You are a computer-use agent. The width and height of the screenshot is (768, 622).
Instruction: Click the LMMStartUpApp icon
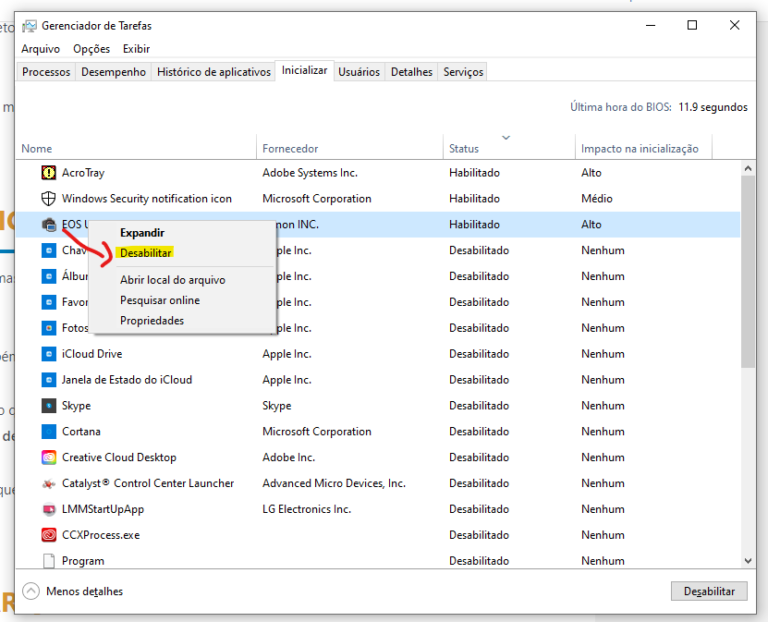[49, 510]
